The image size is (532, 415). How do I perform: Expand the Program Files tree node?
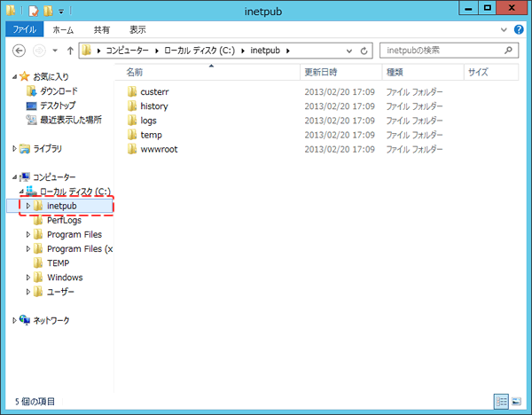pyautogui.click(x=28, y=234)
